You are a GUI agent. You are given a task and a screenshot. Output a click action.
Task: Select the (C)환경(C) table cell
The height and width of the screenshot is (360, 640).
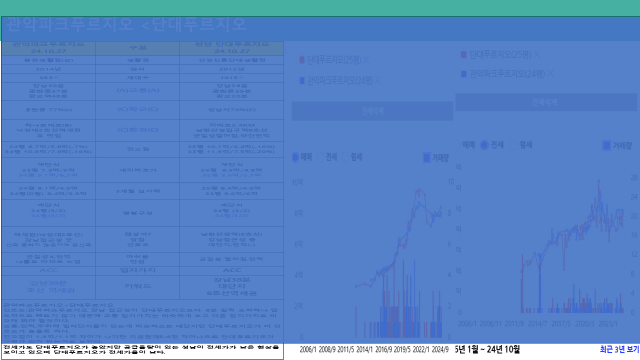pyautogui.click(x=138, y=130)
